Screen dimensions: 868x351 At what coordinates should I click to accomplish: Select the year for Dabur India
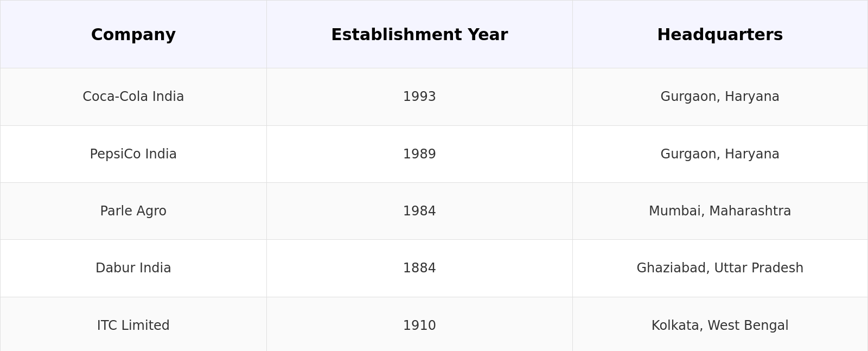[419, 268]
